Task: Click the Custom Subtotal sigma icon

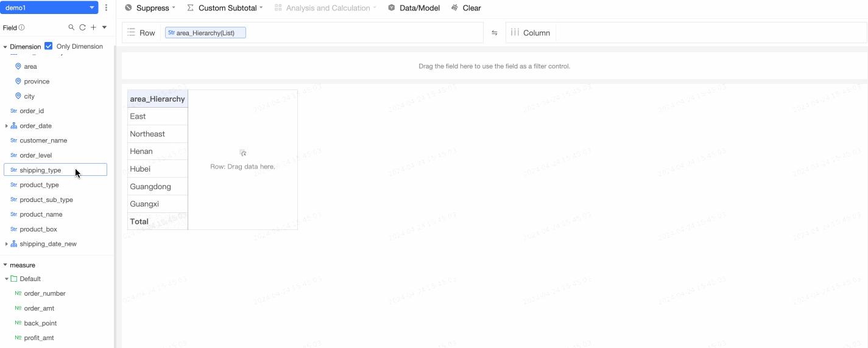Action: pos(191,8)
